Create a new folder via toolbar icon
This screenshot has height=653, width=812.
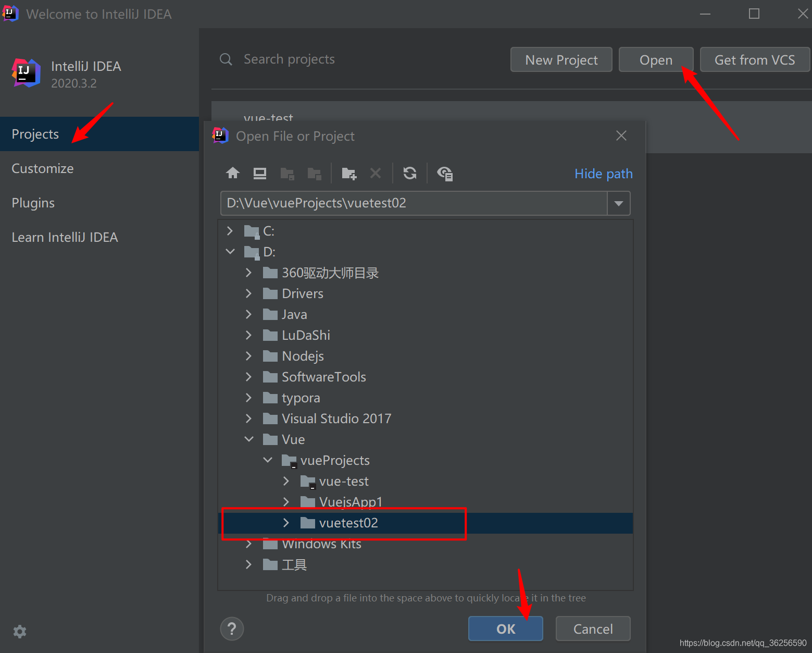pos(349,174)
